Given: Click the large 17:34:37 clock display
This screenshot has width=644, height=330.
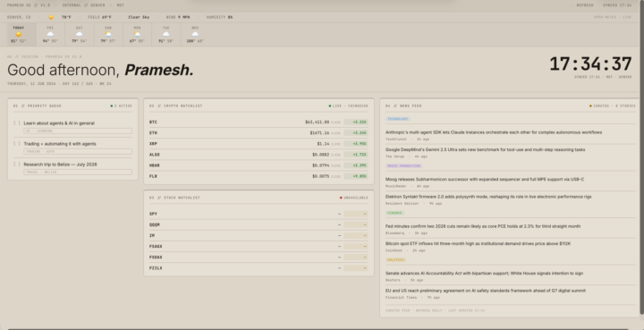Looking at the screenshot, I should (590, 64).
